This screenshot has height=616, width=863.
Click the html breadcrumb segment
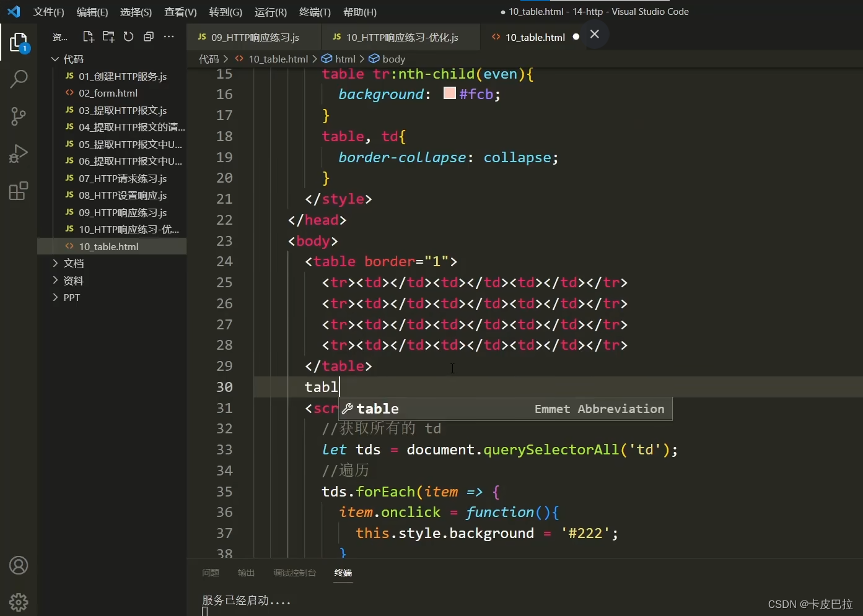pos(345,59)
